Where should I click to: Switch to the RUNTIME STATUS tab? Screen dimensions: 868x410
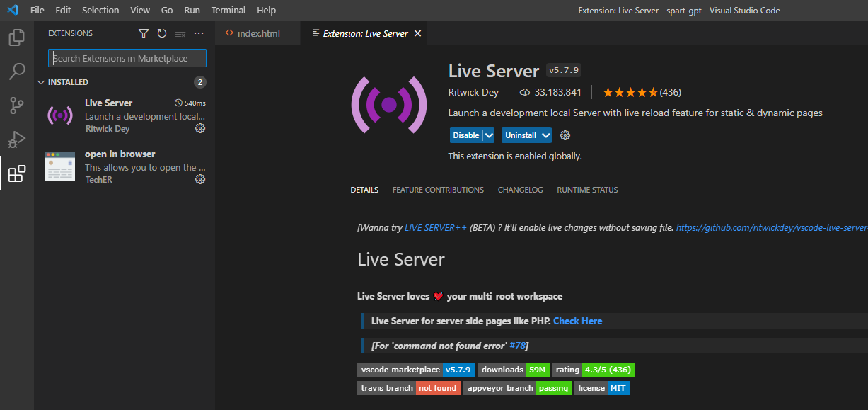[x=587, y=190]
